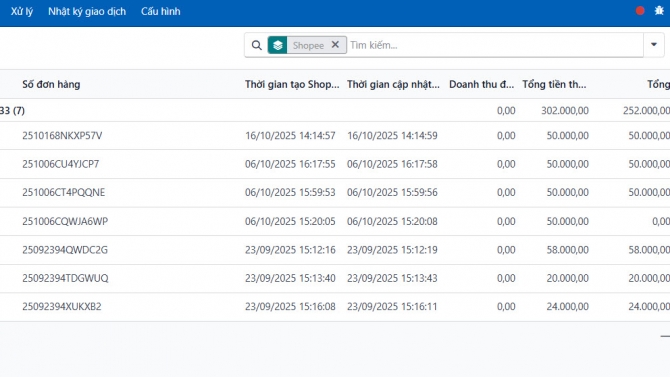670x377 pixels.
Task: Focus the Tìm kiếm search field
Action: 496,45
